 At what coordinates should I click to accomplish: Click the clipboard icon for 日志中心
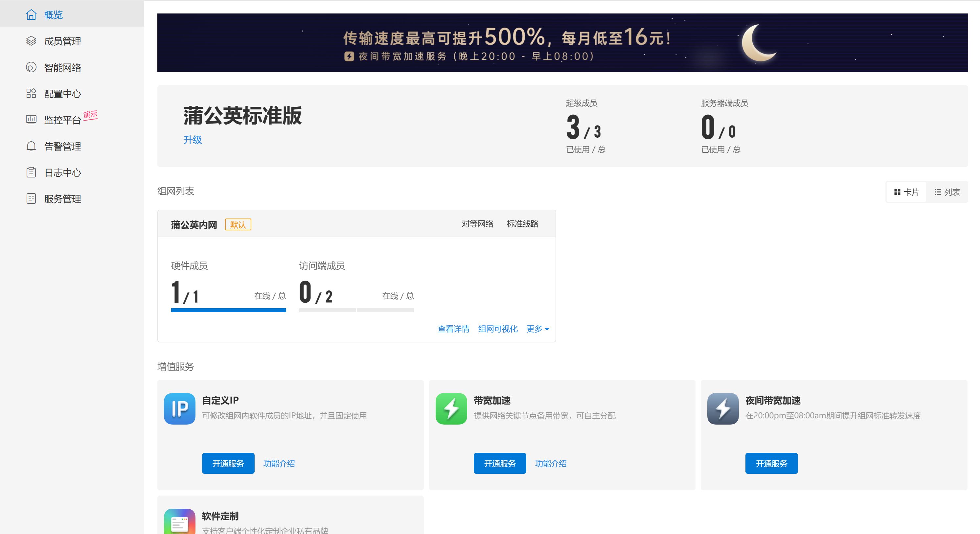point(31,173)
